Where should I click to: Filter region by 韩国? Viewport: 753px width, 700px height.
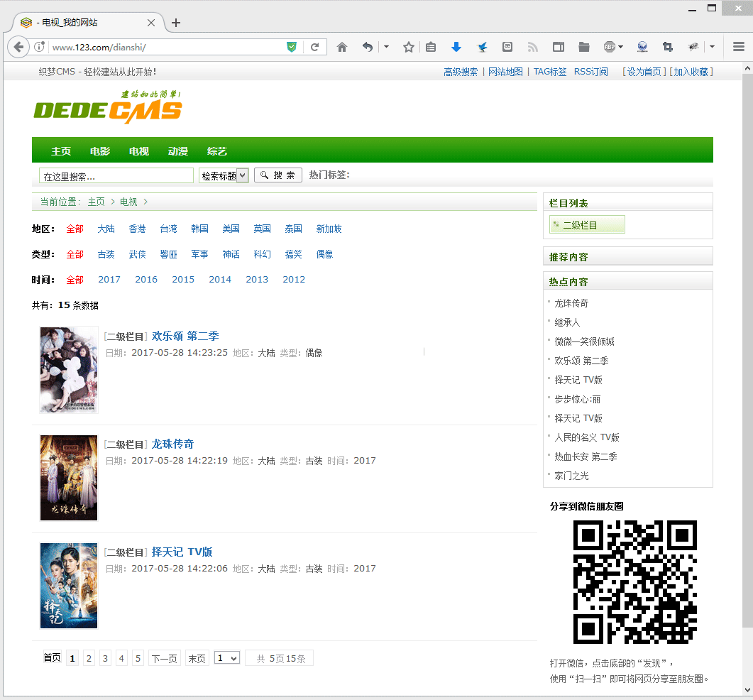199,229
